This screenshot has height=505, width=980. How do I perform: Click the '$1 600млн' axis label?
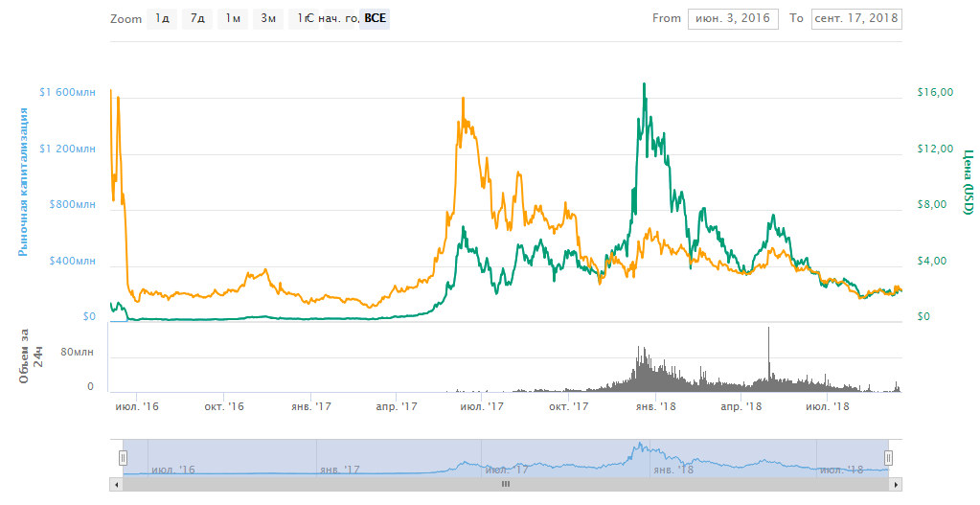[67, 93]
